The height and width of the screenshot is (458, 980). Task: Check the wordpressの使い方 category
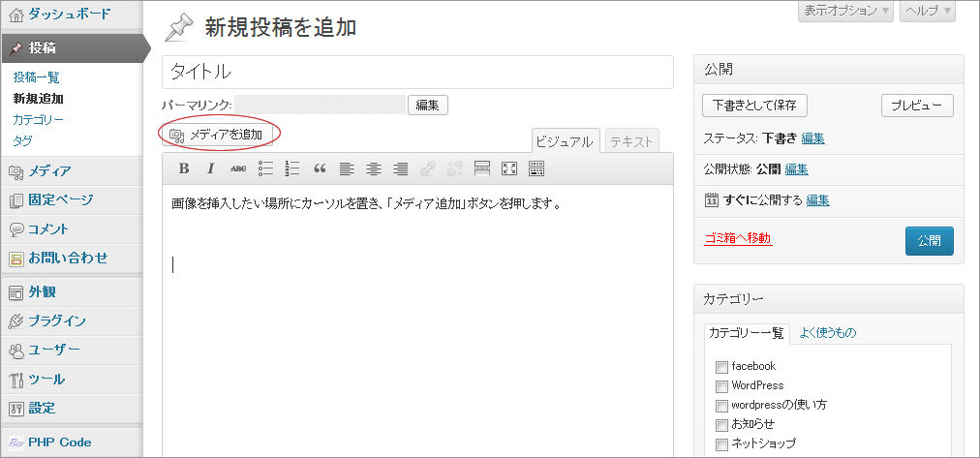(721, 406)
